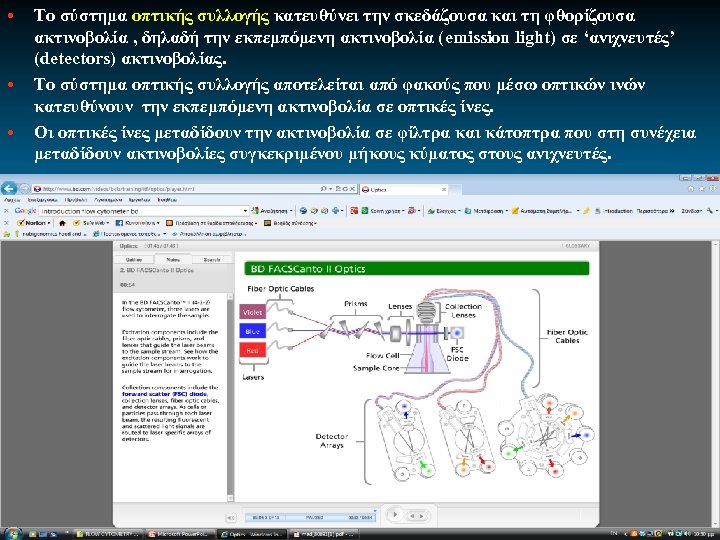The width and height of the screenshot is (720, 540).
Task: Click the Αναζήτηση search button
Action: [x=270, y=211]
